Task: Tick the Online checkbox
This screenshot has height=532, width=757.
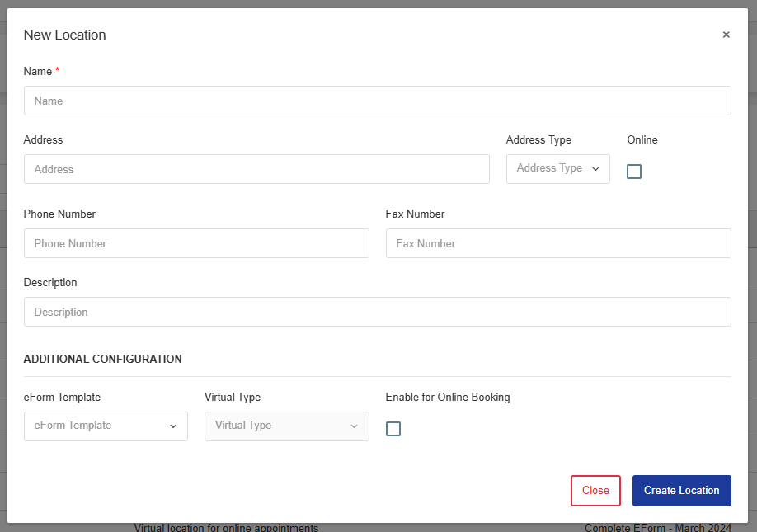Action: (x=634, y=172)
